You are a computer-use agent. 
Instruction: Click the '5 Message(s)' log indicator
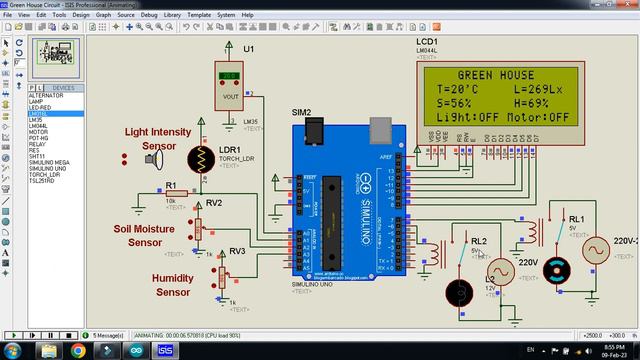[104, 336]
